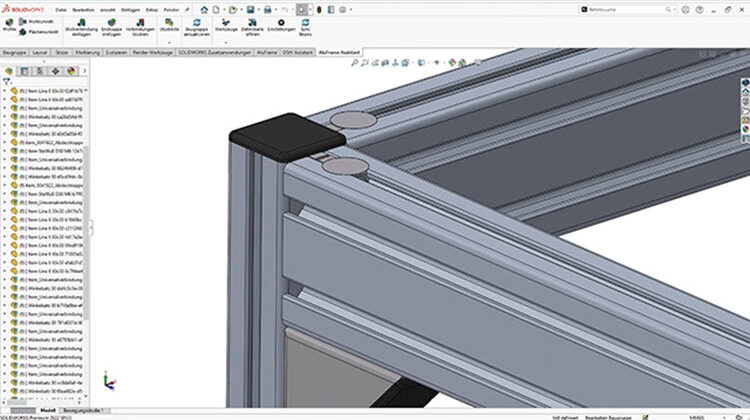This screenshot has height=420, width=750.
Task: Open the Stückliste dropdown
Action: coord(170,26)
